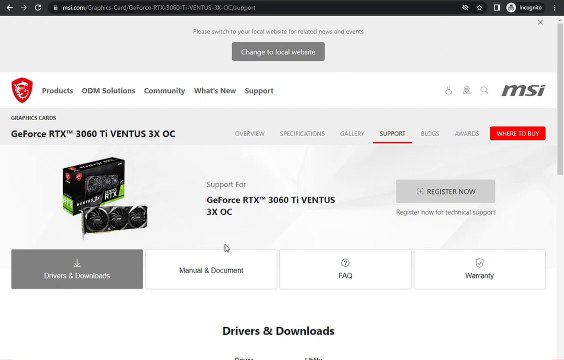564x360 pixels.
Task: Open the What's New menu
Action: pyautogui.click(x=215, y=91)
